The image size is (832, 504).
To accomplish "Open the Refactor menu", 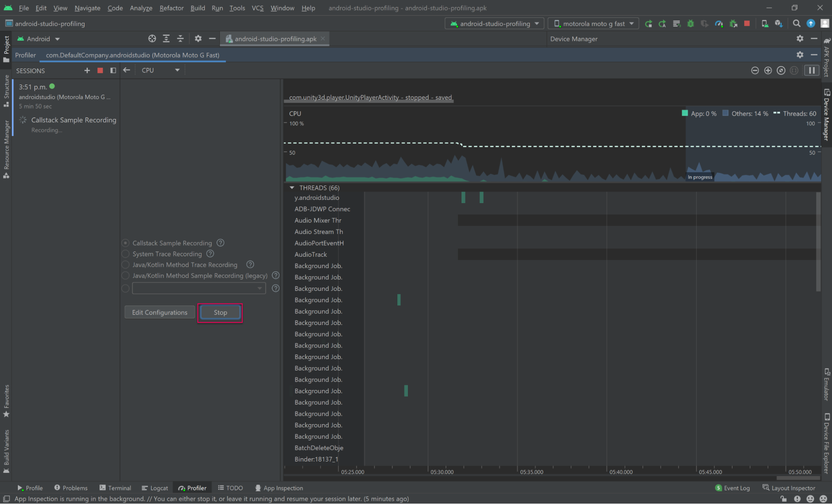I will pos(171,8).
